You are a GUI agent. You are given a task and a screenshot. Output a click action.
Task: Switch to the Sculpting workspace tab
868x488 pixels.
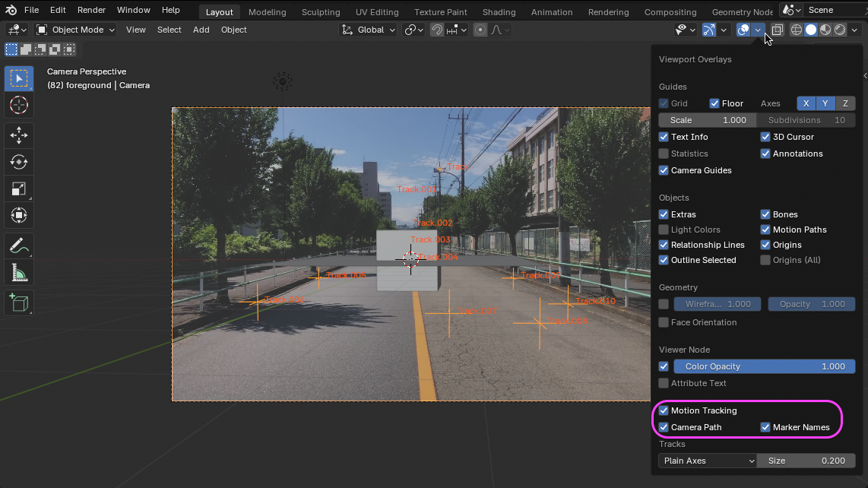point(321,12)
